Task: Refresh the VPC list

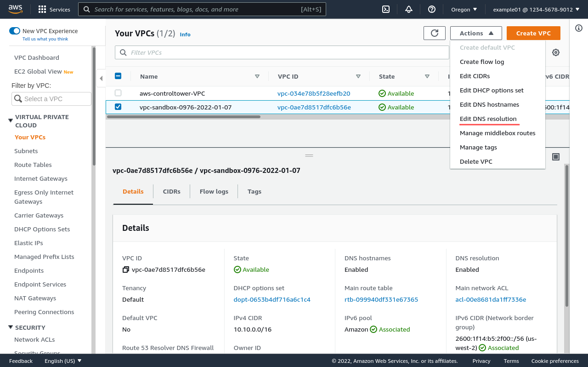Action: [435, 33]
